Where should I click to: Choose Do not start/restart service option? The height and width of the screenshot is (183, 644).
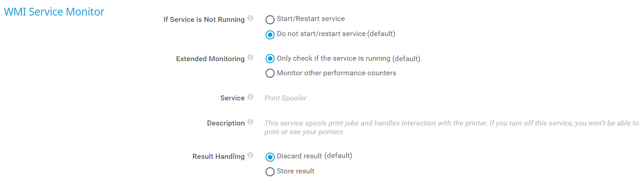(x=270, y=34)
